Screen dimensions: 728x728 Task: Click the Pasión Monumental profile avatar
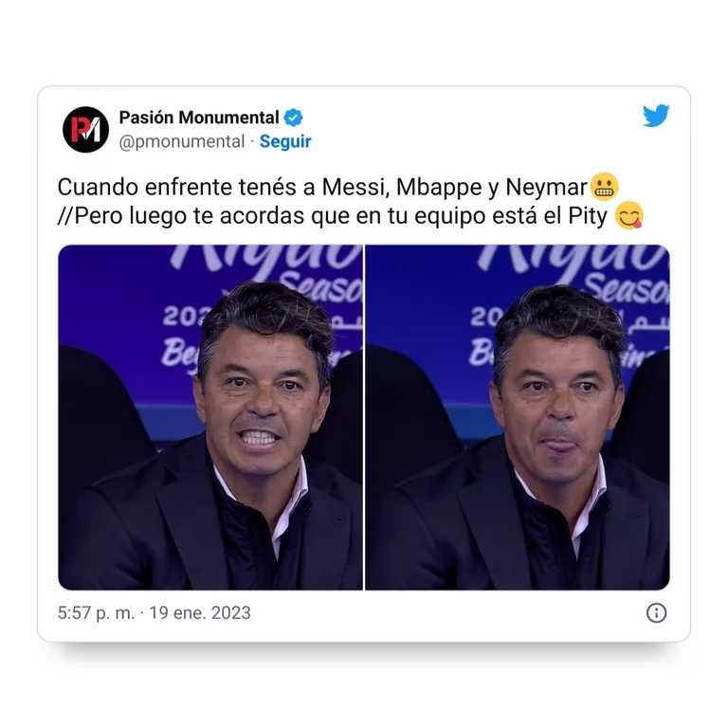(x=86, y=130)
